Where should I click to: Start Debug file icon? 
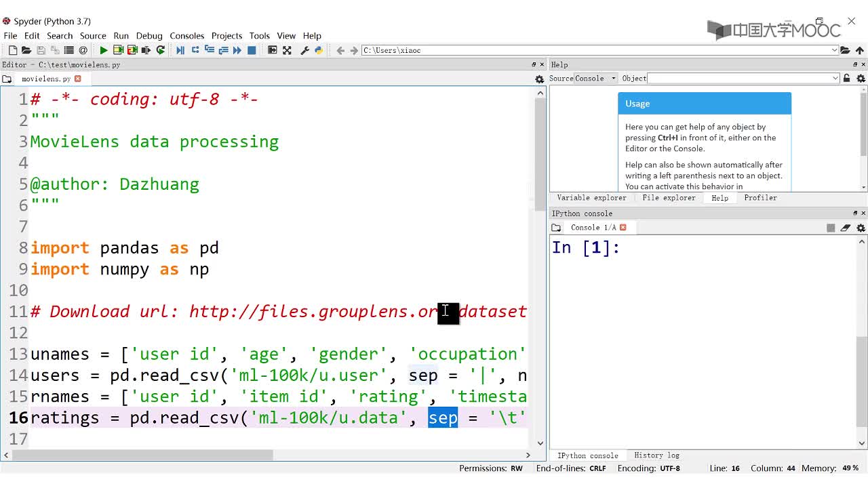click(180, 50)
